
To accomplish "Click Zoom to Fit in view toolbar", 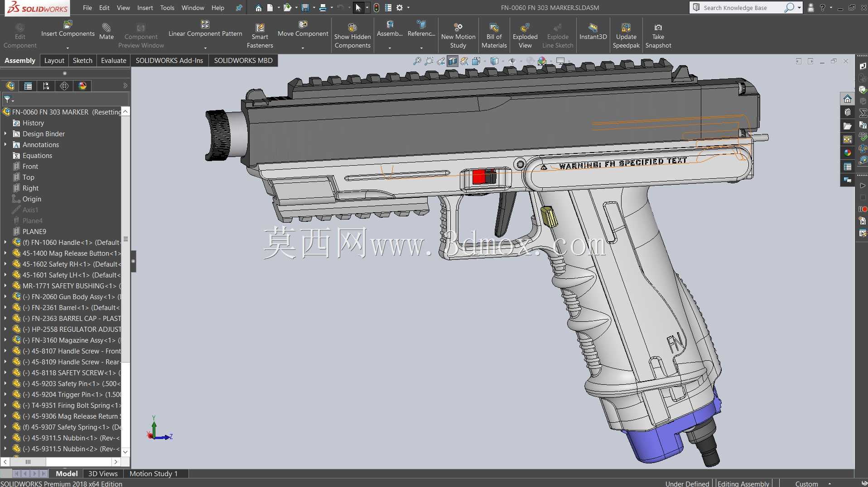I will (417, 61).
